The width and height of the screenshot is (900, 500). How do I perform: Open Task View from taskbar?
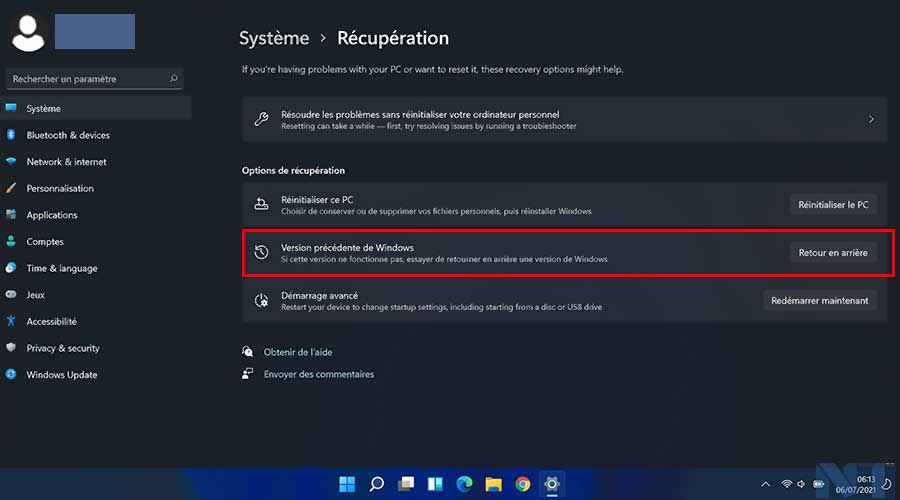pos(406,484)
